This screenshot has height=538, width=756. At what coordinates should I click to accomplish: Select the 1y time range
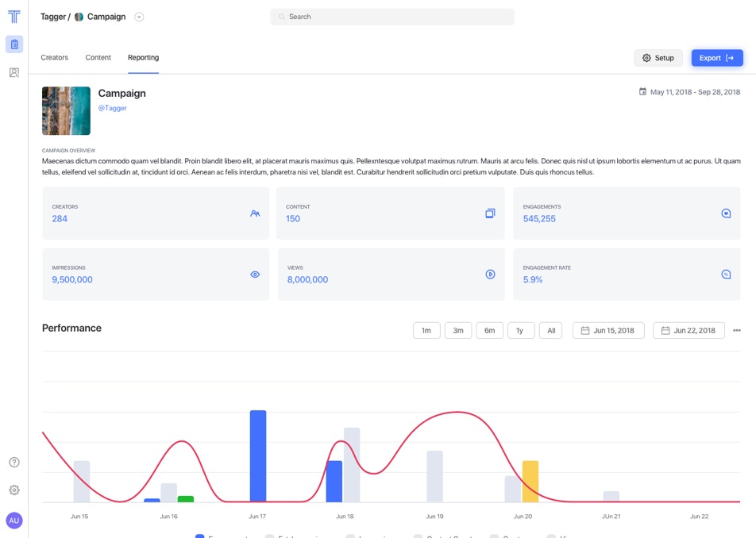pos(521,330)
